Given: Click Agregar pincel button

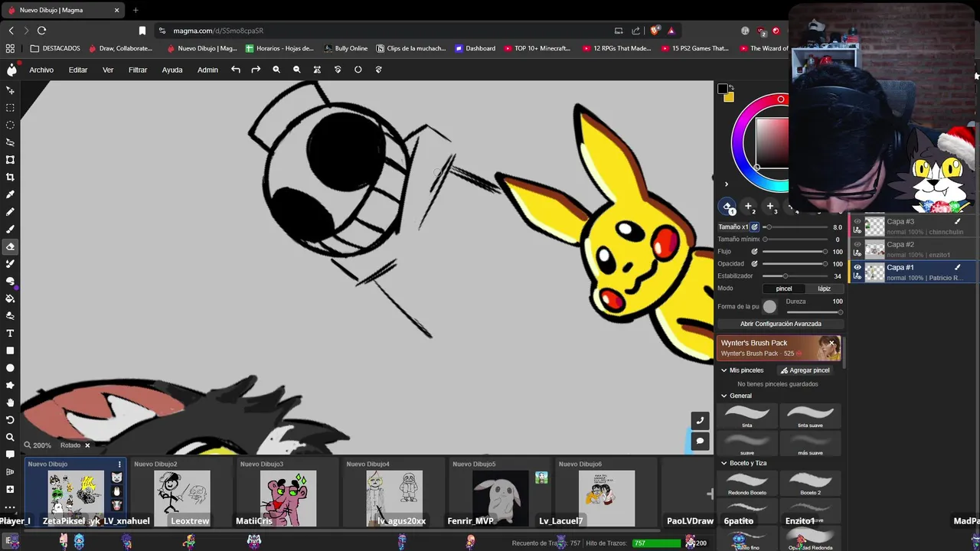Looking at the screenshot, I should click(x=805, y=370).
